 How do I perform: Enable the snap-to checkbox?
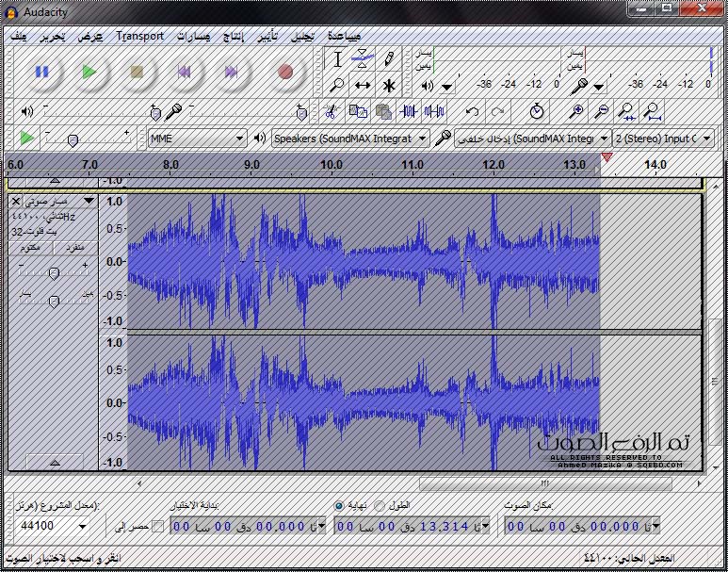coord(157,526)
